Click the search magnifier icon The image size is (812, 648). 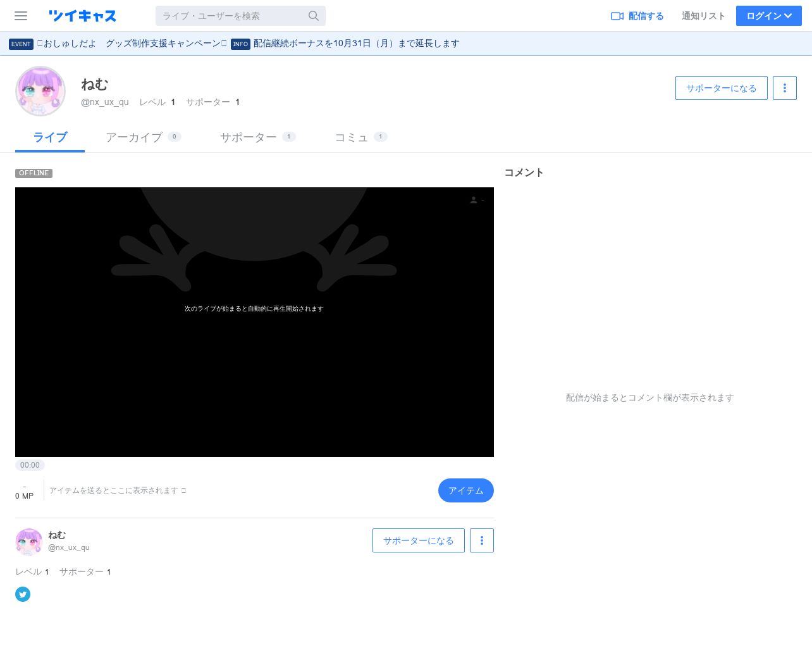pos(314,16)
